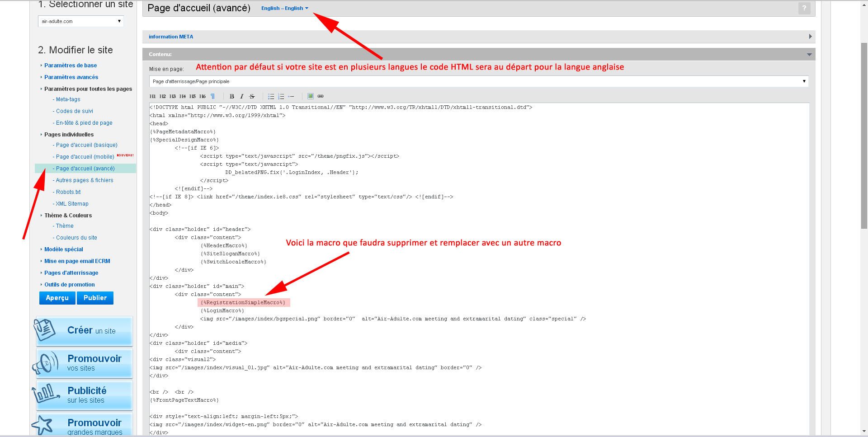Screen dimensions: 868x437
Task: Apply H3 heading format in editor toolbar
Action: [x=173, y=96]
